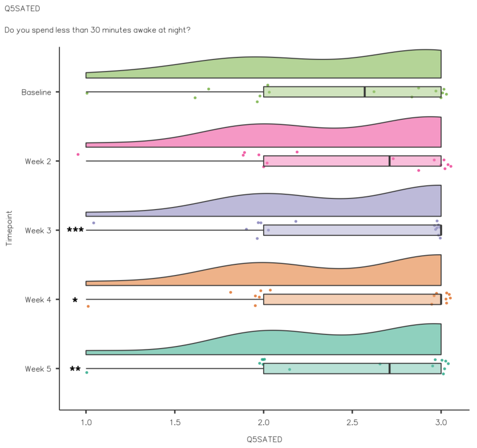
Task: Select the Week 5 y-axis label
Action: (x=38, y=369)
